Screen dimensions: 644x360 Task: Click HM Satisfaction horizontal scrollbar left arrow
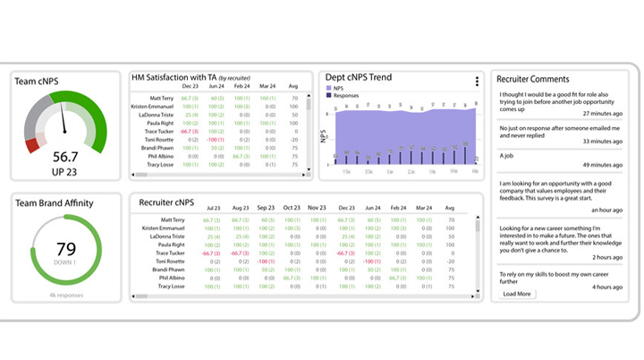coord(134,175)
